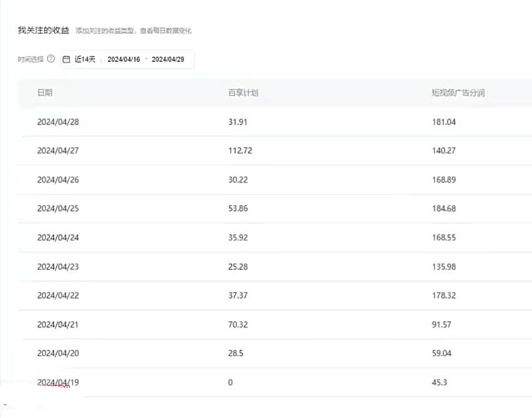This screenshot has height=418, width=532.
Task: Click the 我关注的收益 section title
Action: 43,30
